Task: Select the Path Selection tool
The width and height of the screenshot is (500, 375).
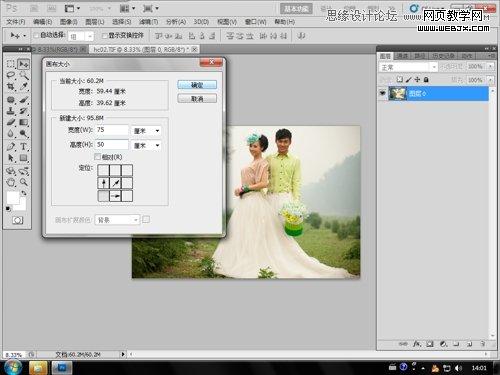Action: pos(11,158)
